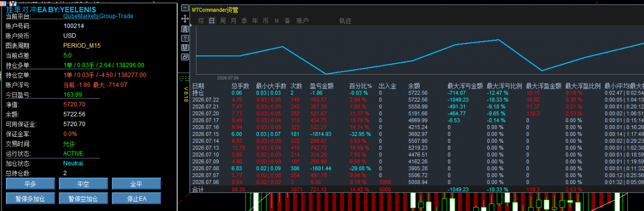644x211 pixels.
Task: Select the 季 quarterly tab
Action: pyautogui.click(x=244, y=21)
